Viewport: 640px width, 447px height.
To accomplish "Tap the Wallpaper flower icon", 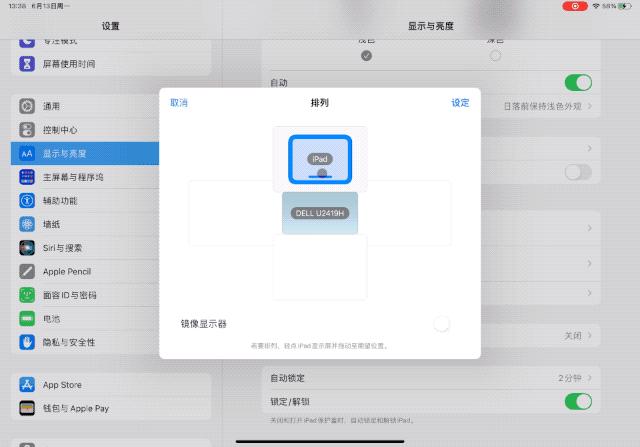I will click(27, 225).
